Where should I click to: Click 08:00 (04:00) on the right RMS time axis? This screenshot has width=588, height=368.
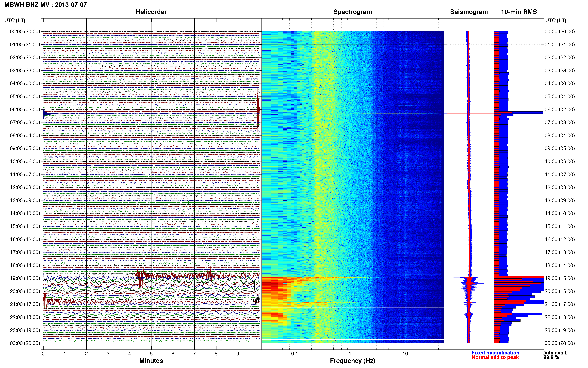point(560,135)
